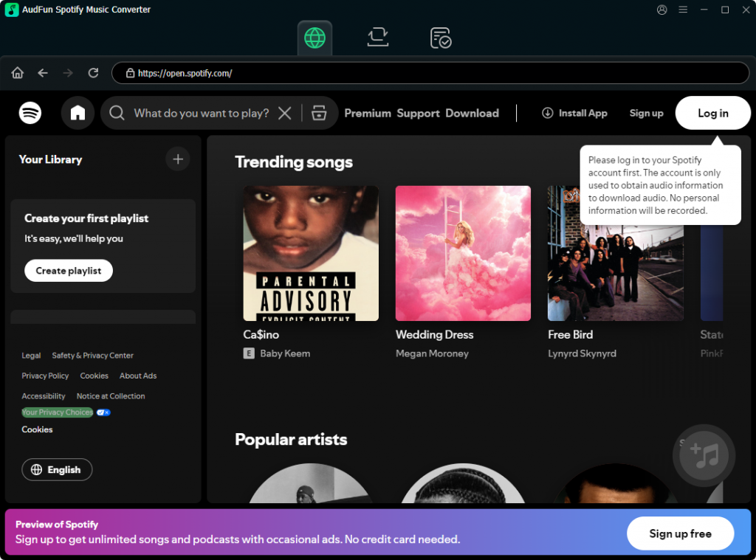Click Install App

point(574,113)
